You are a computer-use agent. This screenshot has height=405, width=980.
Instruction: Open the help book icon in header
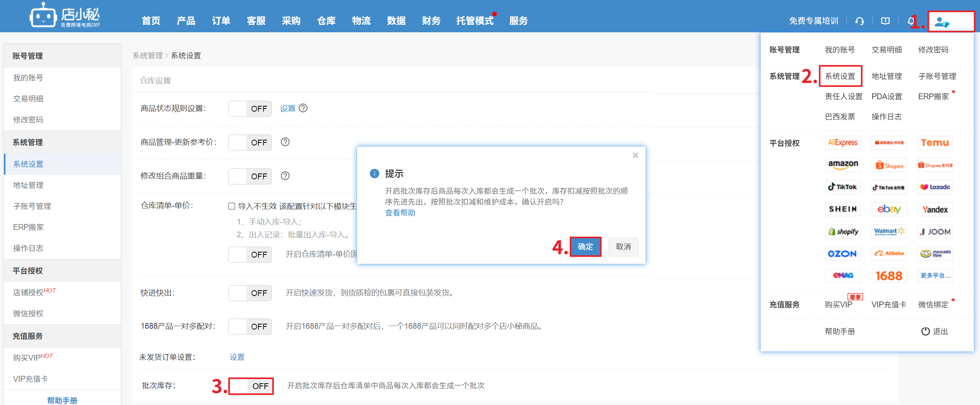click(885, 21)
